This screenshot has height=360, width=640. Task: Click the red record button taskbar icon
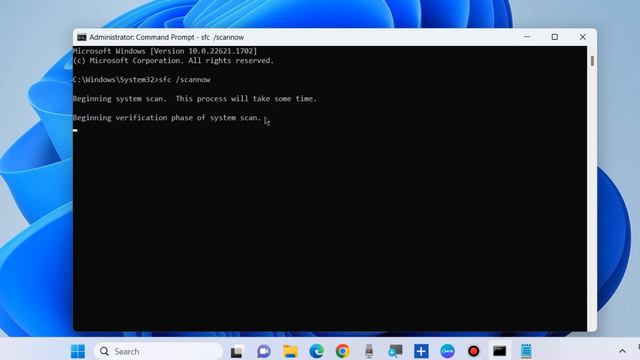[x=473, y=351]
